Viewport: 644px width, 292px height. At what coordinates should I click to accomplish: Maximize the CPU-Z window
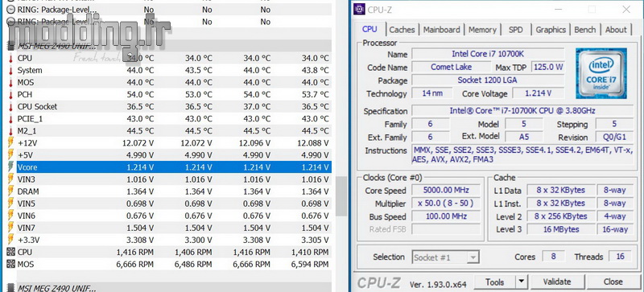coord(592,10)
